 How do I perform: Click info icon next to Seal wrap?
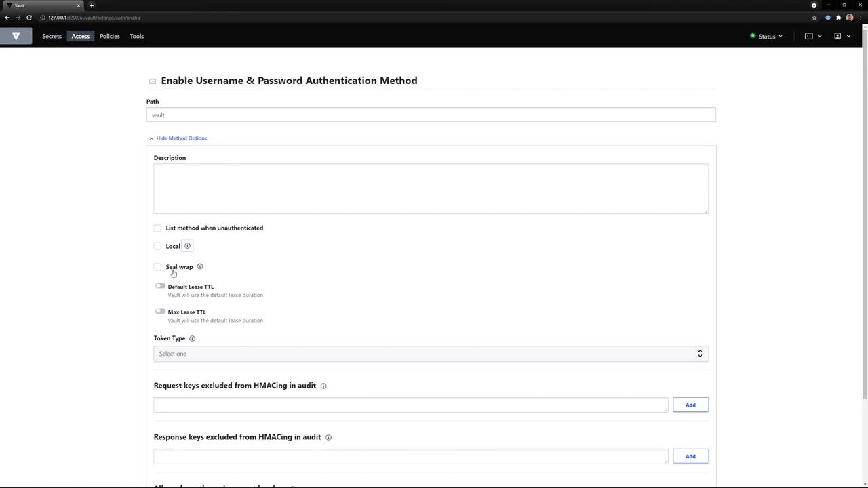[200, 266]
